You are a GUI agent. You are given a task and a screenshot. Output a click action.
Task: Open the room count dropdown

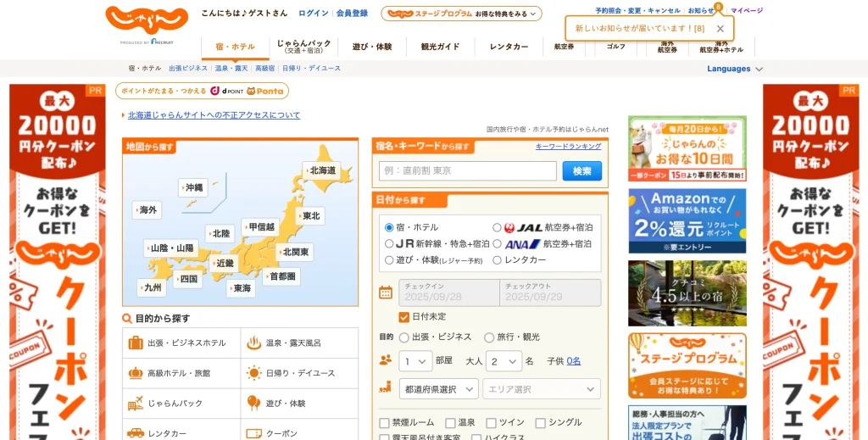coord(415,361)
